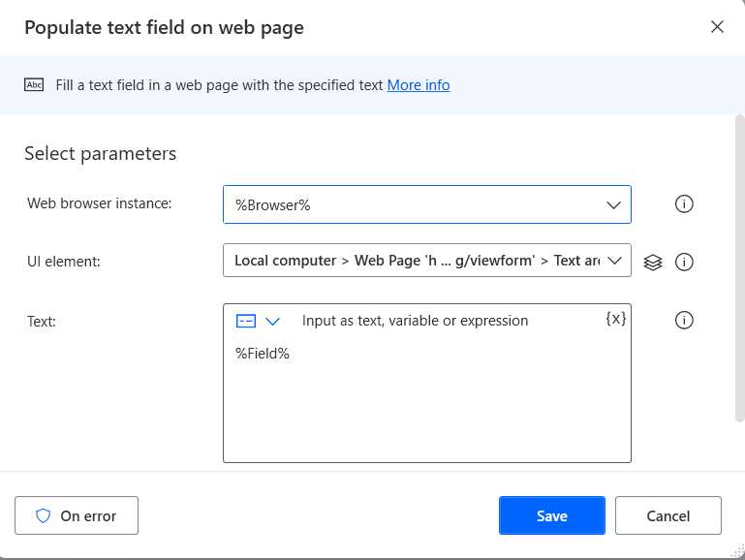Click info icon for Web browser instance
The height and width of the screenshot is (560, 745).
pyautogui.click(x=684, y=203)
